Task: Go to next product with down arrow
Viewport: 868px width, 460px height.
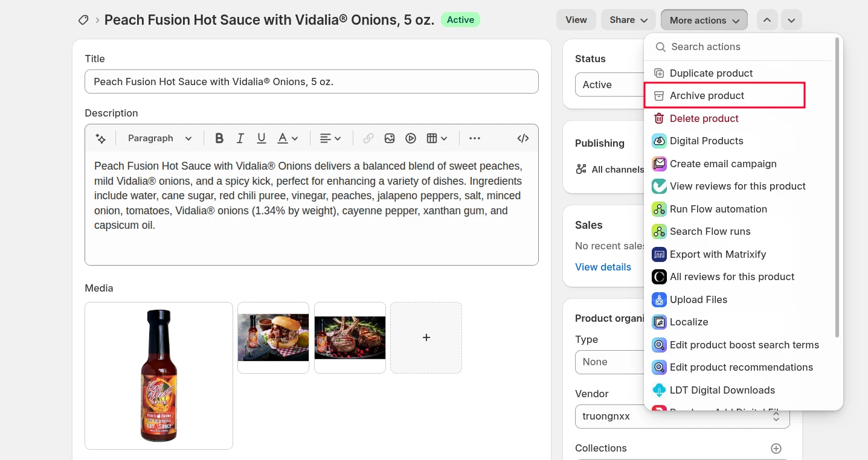Action: pos(791,20)
